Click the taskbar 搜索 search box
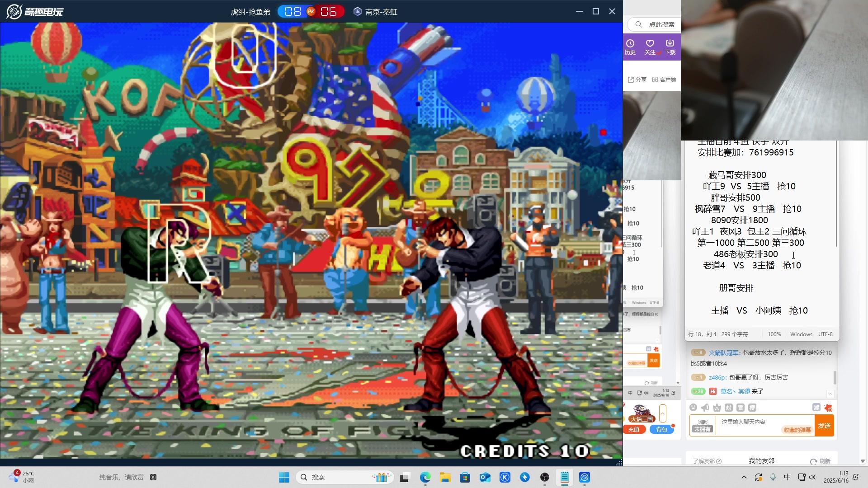The image size is (868, 488). click(345, 477)
